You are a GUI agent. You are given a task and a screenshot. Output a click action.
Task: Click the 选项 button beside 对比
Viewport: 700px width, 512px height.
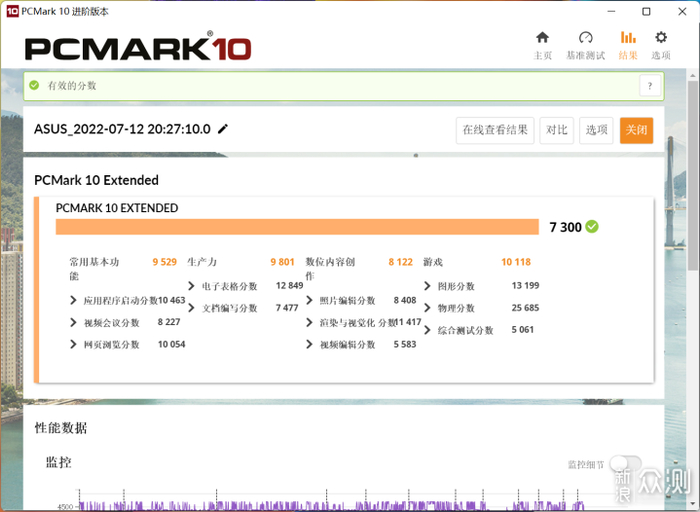[x=596, y=130]
